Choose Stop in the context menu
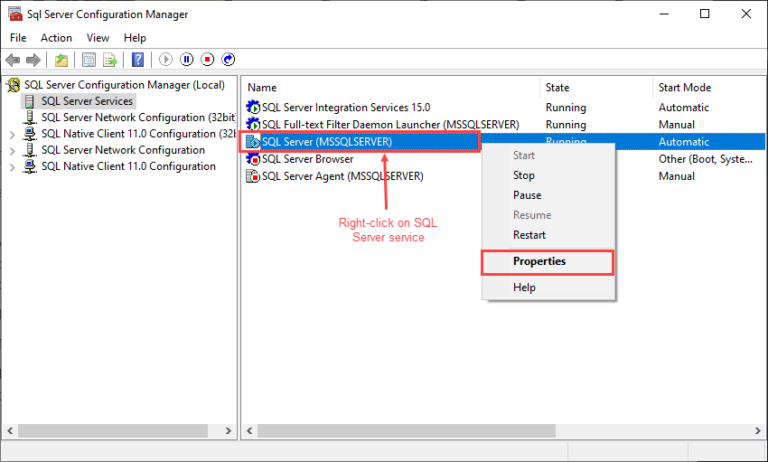This screenshot has height=462, width=768. 524,176
